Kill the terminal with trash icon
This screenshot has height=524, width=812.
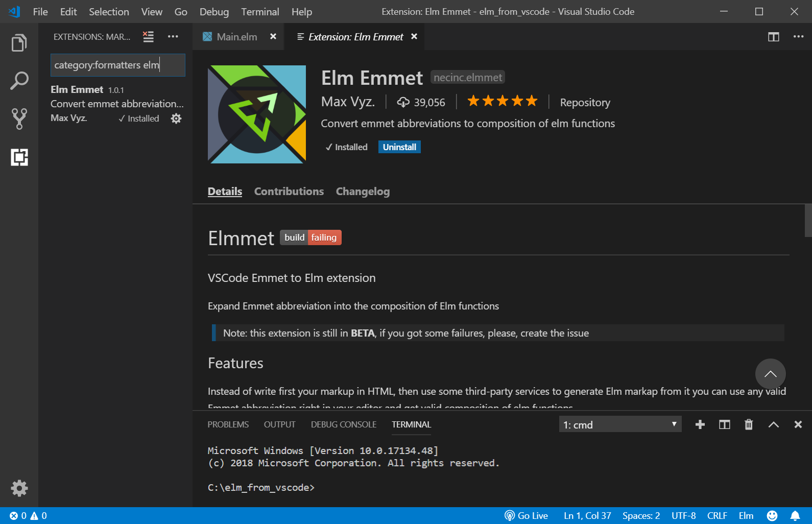(749, 424)
